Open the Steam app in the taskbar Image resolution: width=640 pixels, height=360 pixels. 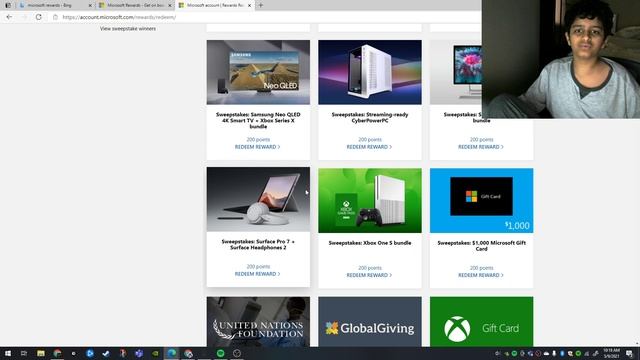tap(106, 353)
